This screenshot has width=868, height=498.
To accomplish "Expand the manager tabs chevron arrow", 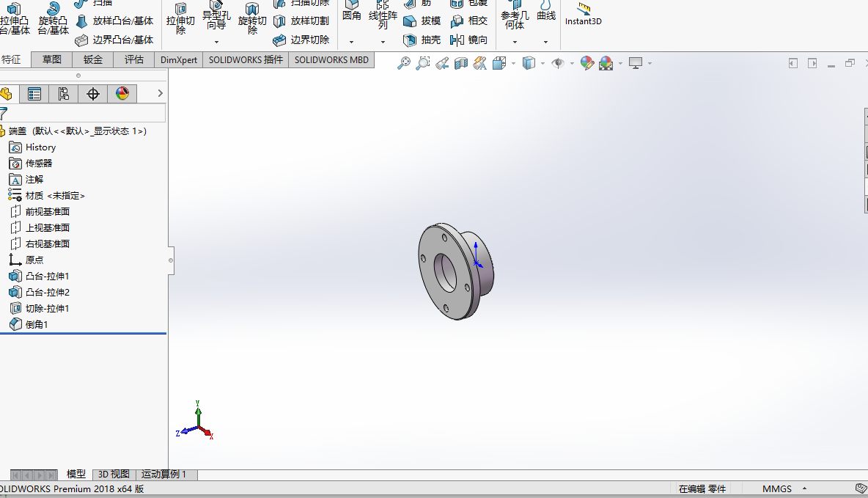I will click(160, 93).
